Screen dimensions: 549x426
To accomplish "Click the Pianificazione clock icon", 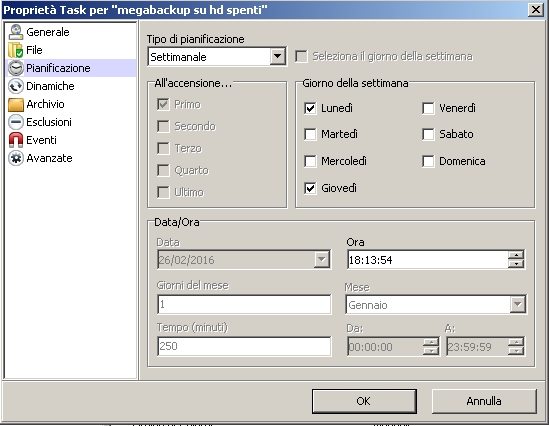I will click(x=16, y=68).
